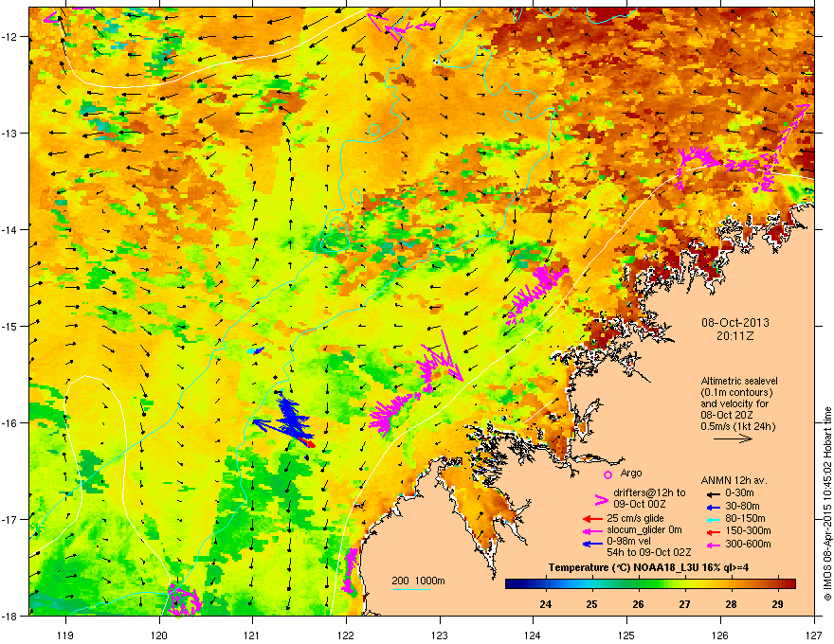The height and width of the screenshot is (644, 834).
Task: Click the magenta drifters chevron legend symbol
Action: point(601,500)
